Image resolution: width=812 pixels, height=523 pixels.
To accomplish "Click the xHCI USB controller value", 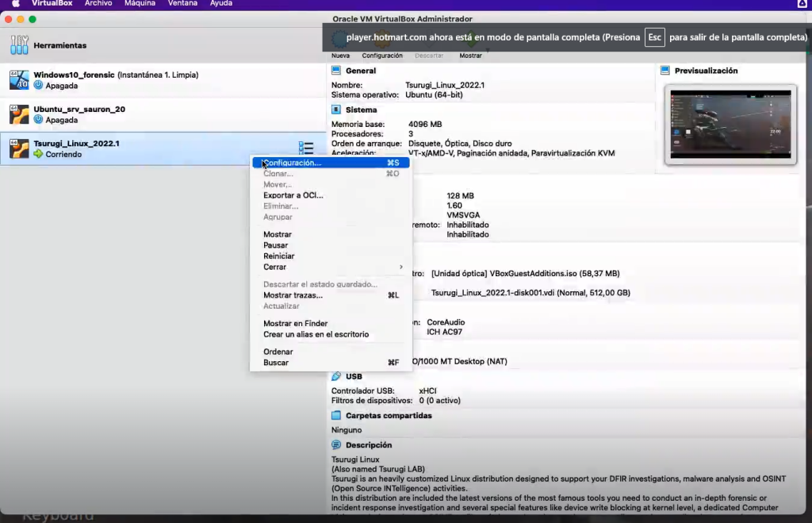I will click(427, 390).
